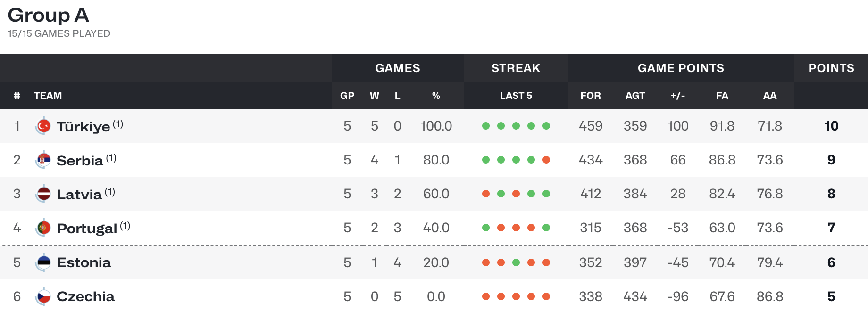Screen dimensions: 868x311
Task: Click the GAME POINTS column group header
Action: point(681,68)
